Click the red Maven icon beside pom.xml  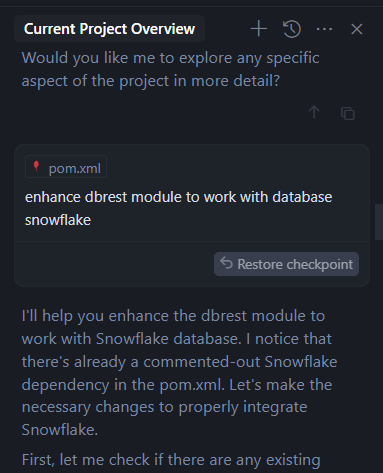tap(37, 166)
